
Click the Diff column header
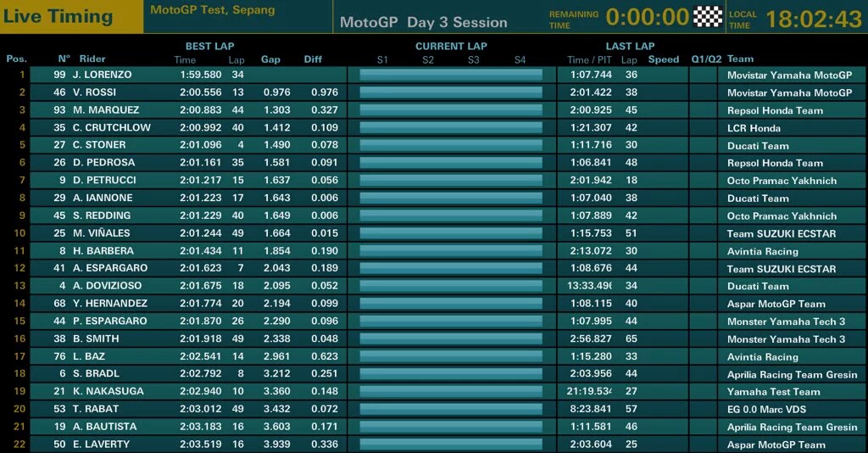(x=314, y=59)
